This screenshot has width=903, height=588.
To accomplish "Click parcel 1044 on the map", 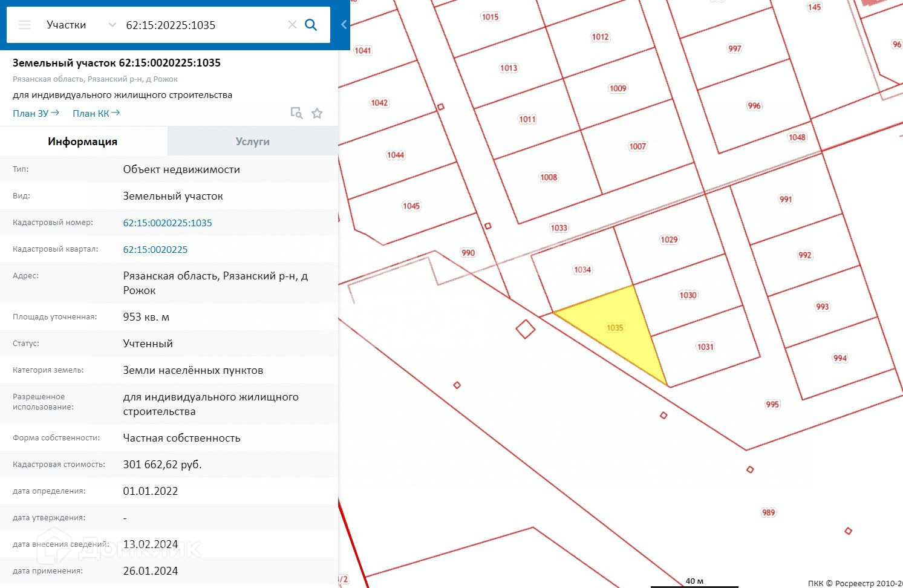I will [x=396, y=155].
